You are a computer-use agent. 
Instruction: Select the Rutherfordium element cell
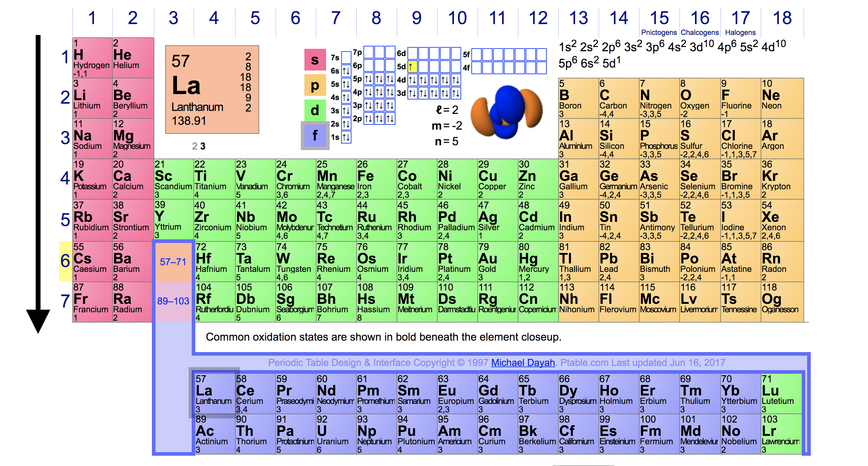pos(215,302)
